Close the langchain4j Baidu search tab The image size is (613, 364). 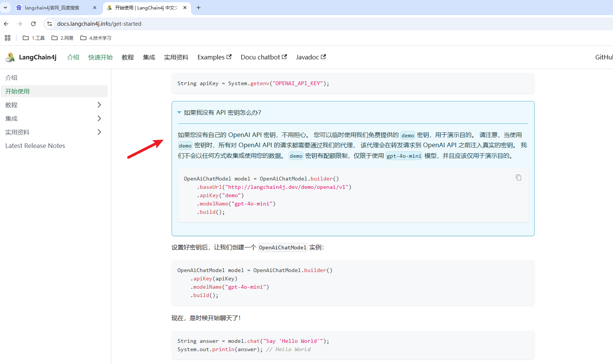[95, 8]
